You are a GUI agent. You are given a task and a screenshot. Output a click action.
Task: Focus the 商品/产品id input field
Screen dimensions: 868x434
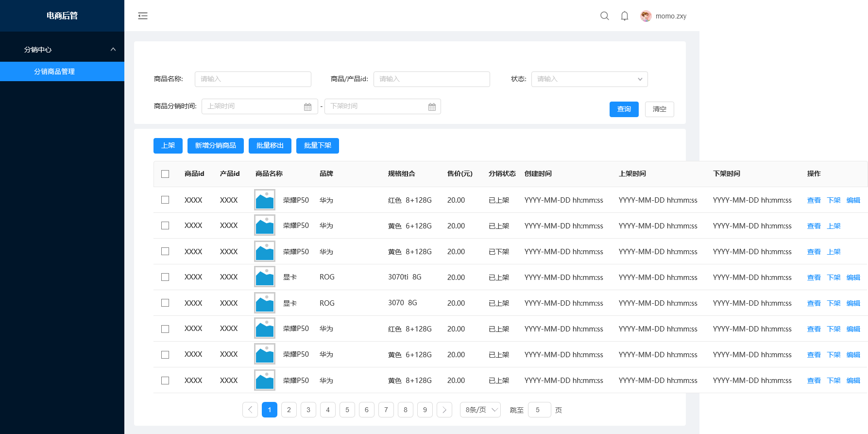[x=432, y=79]
